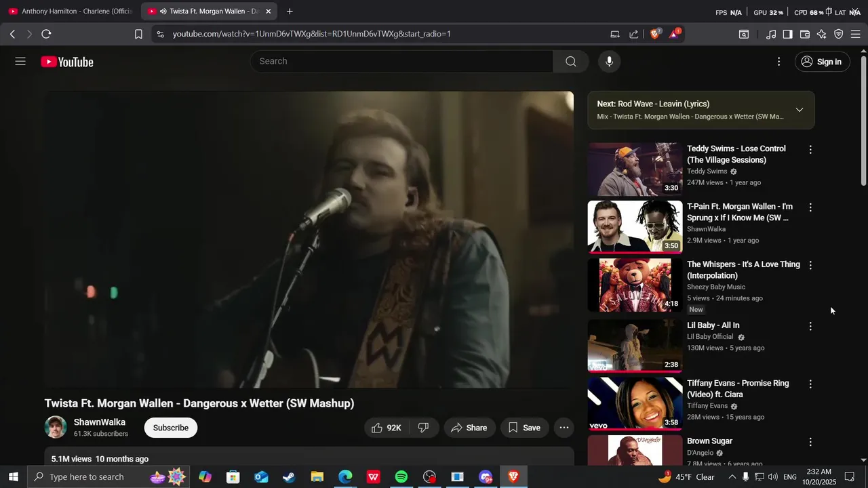The image size is (868, 488).
Task: View site information icon in address bar
Action: (159, 34)
